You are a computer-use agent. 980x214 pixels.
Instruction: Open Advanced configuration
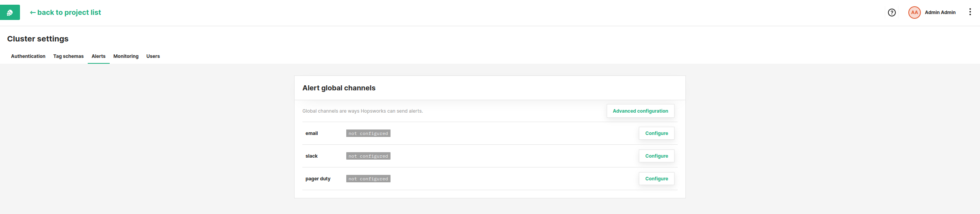coord(640,111)
